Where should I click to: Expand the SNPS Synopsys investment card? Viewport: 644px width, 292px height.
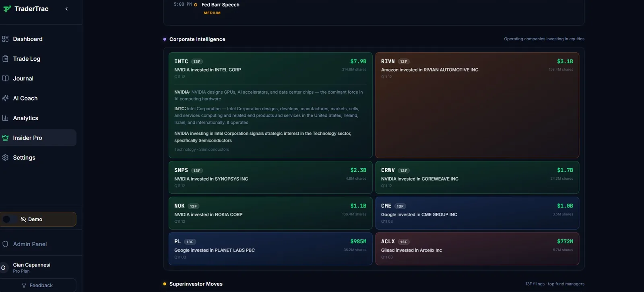pos(270,177)
